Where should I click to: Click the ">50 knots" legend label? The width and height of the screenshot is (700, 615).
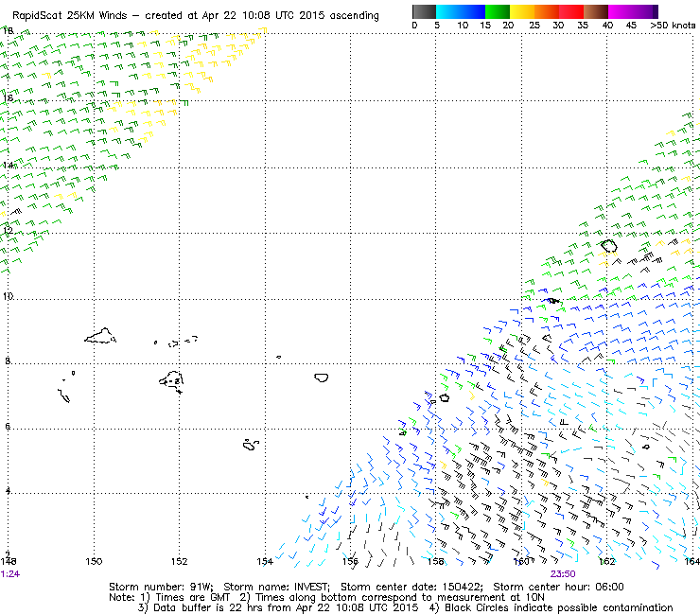[x=673, y=26]
